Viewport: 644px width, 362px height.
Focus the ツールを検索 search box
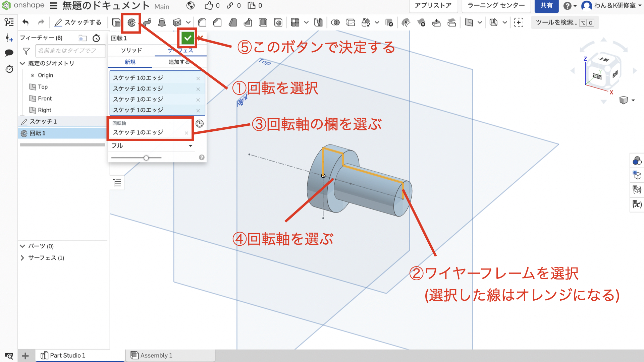click(565, 22)
